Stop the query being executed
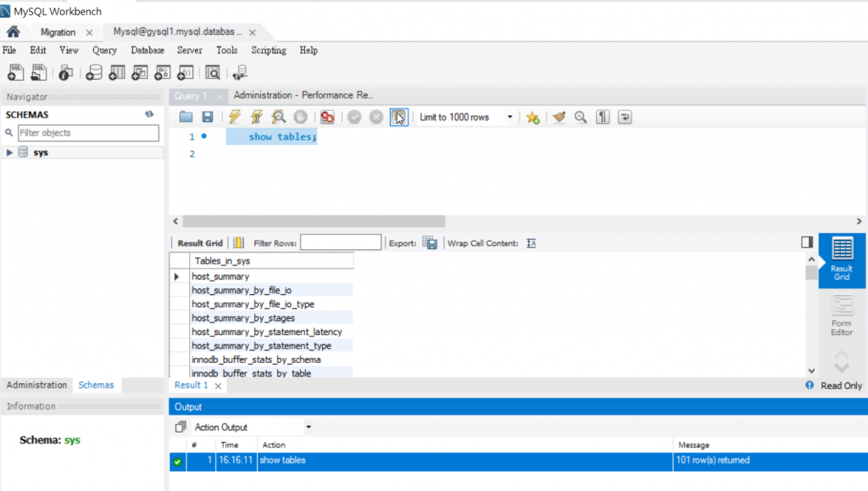Image resolution: width=868 pixels, height=491 pixels. pyautogui.click(x=300, y=117)
